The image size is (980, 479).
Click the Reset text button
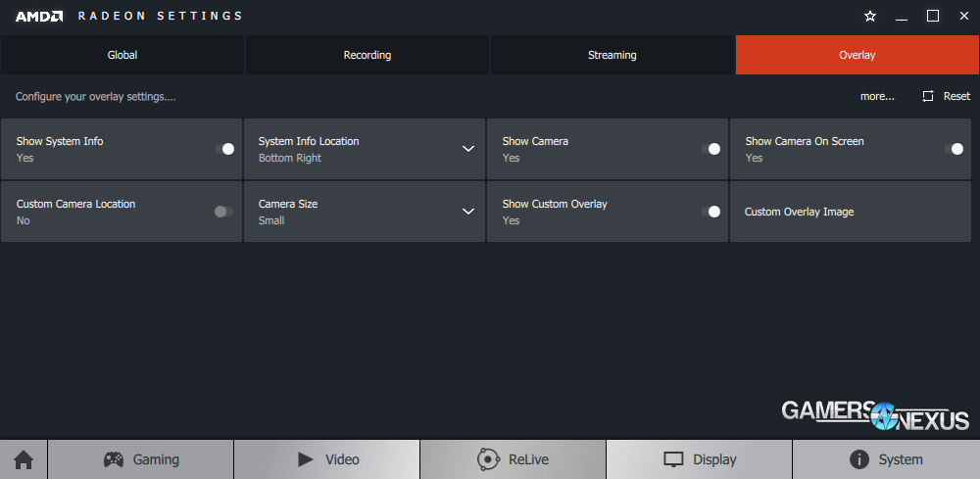point(956,96)
